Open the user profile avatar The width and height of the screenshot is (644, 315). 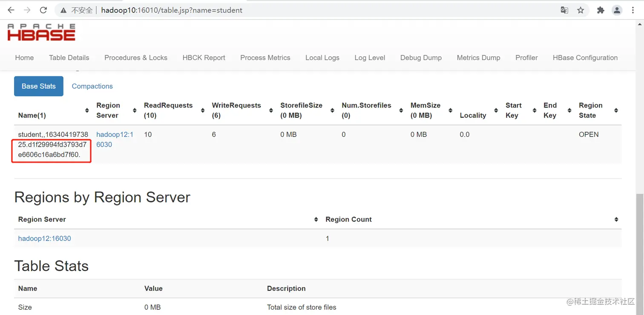click(617, 10)
